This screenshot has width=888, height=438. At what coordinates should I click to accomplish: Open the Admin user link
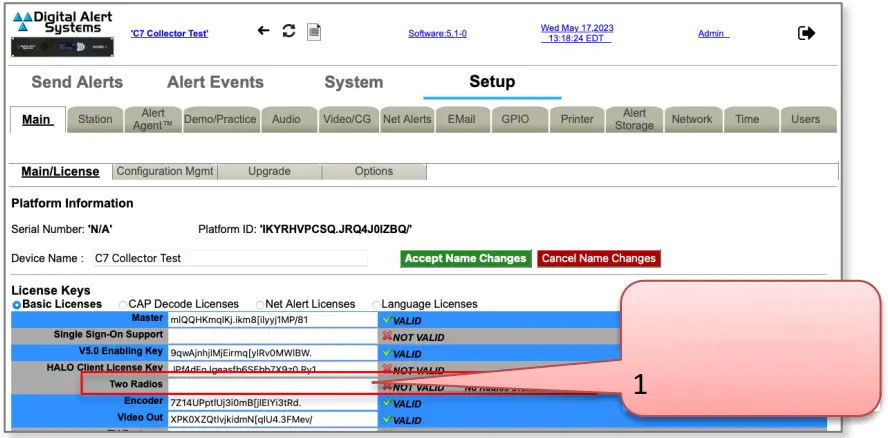(713, 33)
